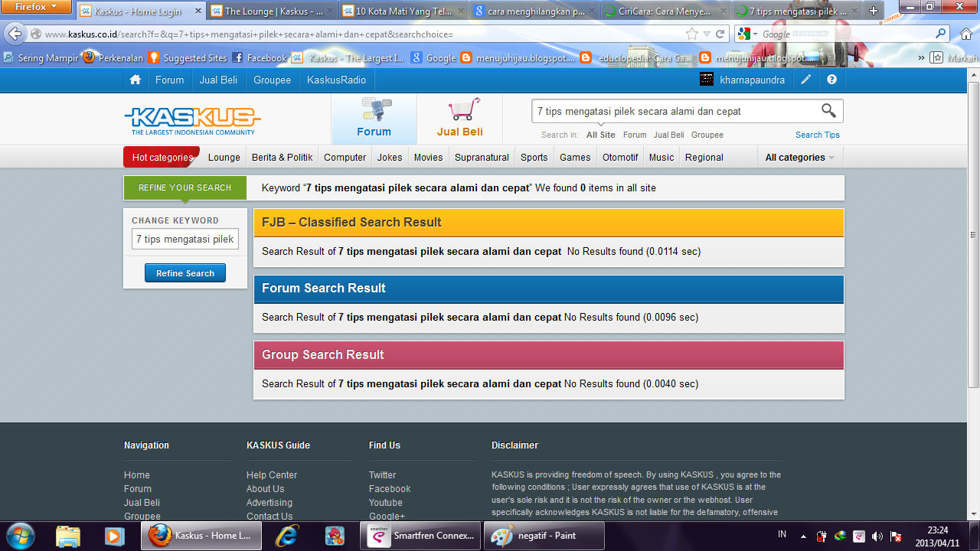The height and width of the screenshot is (551, 980).
Task: Click the search magnifier icon
Action: [828, 111]
